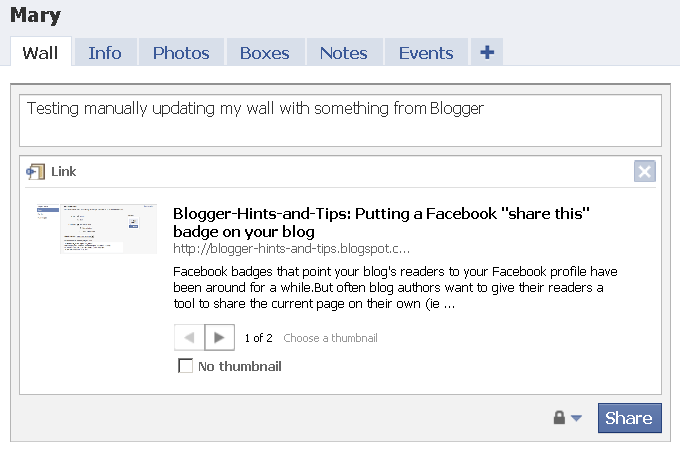Add a new tab with plus icon
This screenshot has height=451, width=680.
pyautogui.click(x=487, y=52)
